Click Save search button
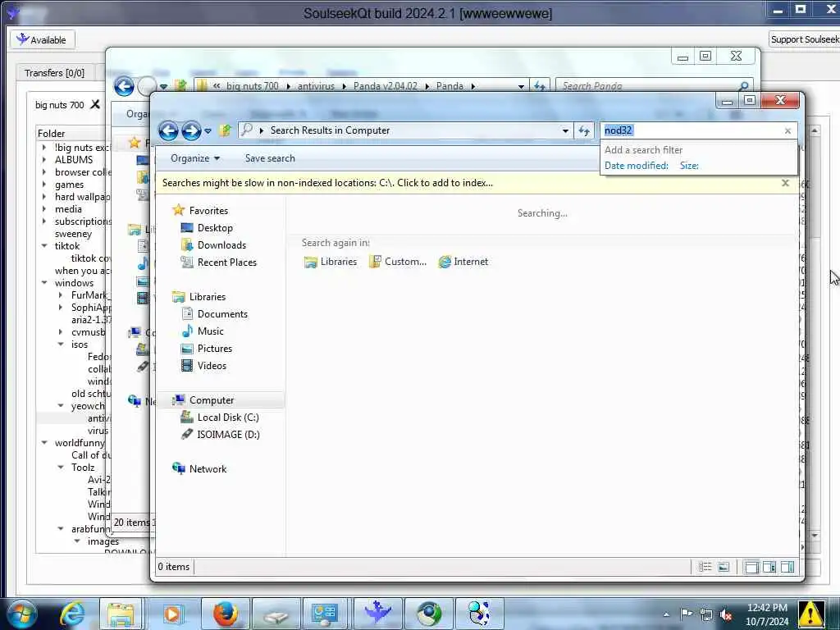This screenshot has height=630, width=840. coord(270,158)
